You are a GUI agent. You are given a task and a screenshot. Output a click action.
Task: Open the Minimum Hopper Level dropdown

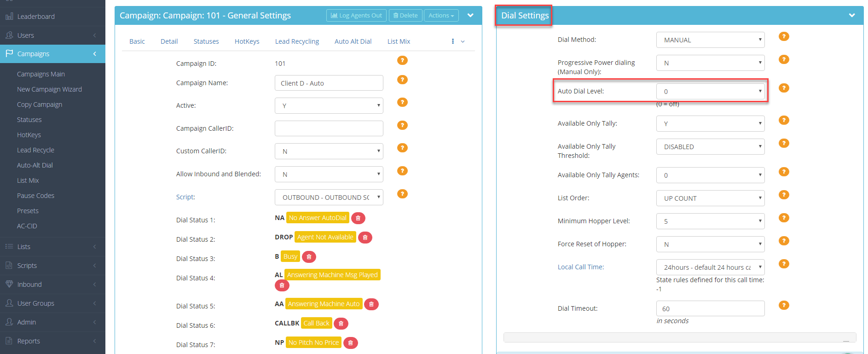[710, 221]
